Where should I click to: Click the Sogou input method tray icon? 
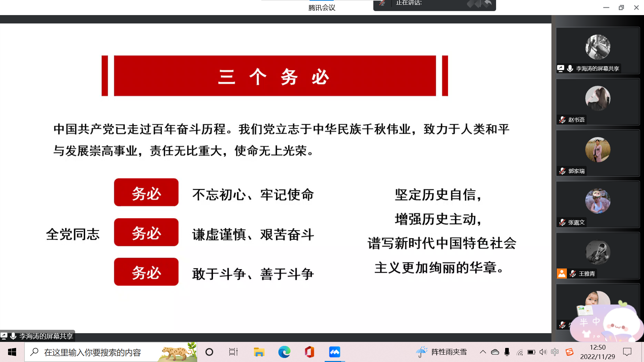pyautogui.click(x=569, y=352)
